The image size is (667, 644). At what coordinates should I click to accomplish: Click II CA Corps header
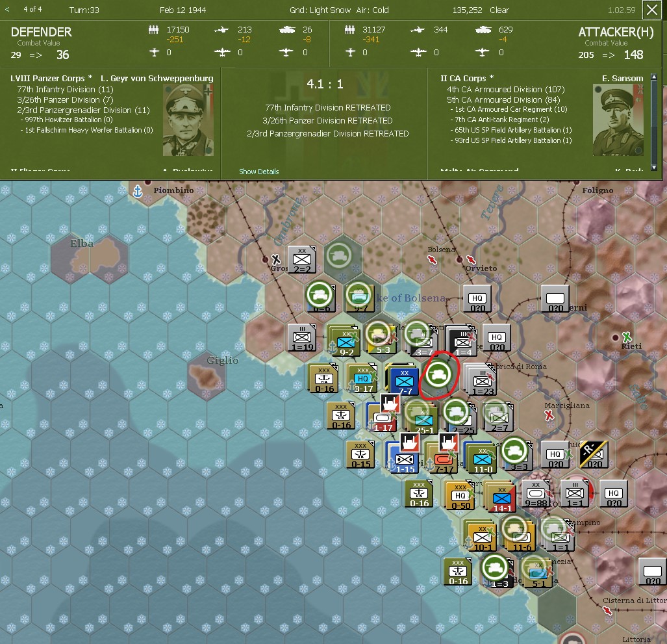click(x=467, y=79)
